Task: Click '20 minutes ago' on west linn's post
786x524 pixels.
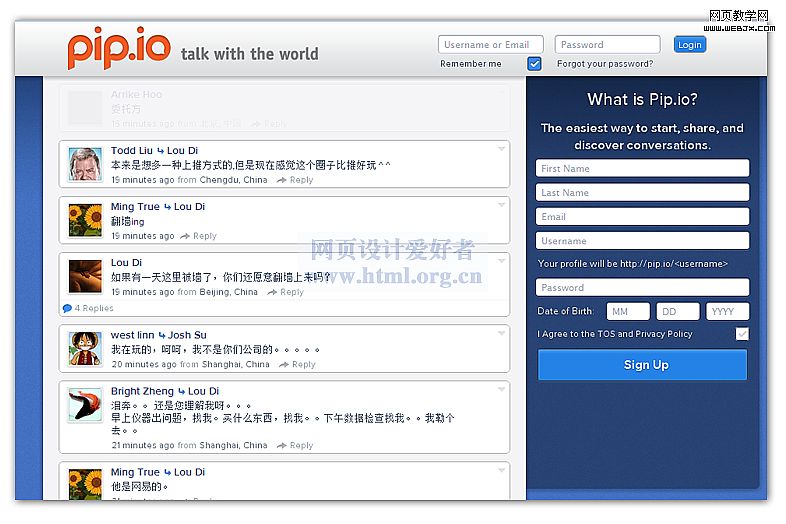Action: [x=144, y=365]
